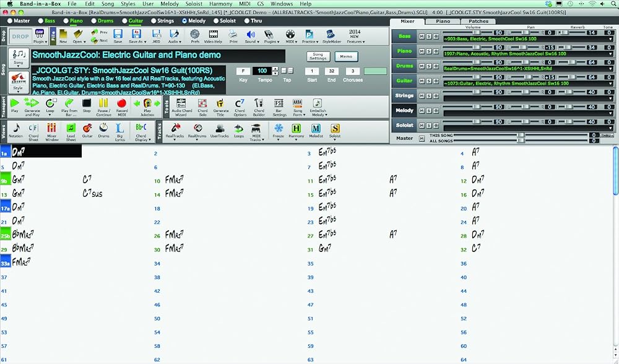The width and height of the screenshot is (619, 364).
Task: Click Play from Bar icon
Action: point(69,106)
